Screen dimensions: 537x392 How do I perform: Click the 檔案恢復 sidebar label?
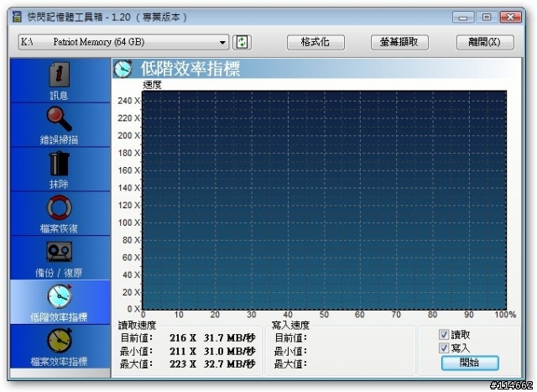[59, 228]
